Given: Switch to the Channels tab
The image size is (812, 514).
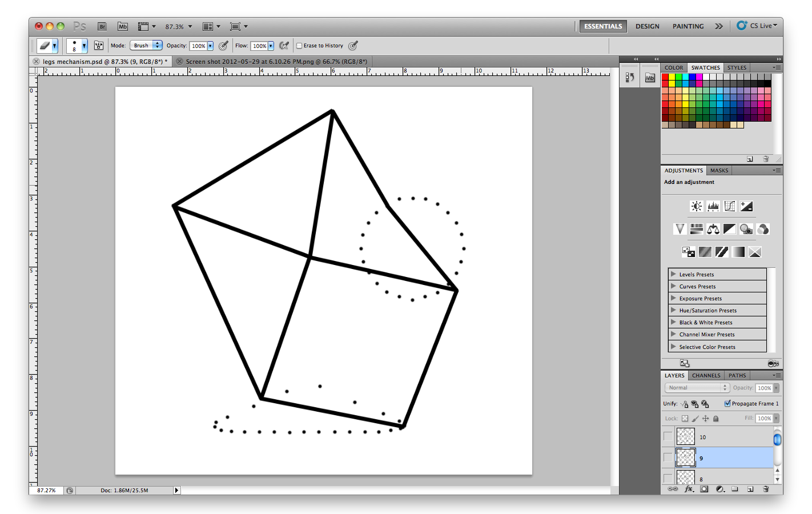Looking at the screenshot, I should coord(706,375).
